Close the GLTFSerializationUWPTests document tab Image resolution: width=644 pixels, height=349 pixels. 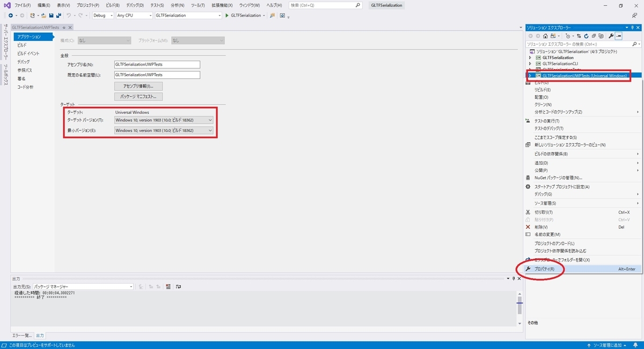[70, 27]
